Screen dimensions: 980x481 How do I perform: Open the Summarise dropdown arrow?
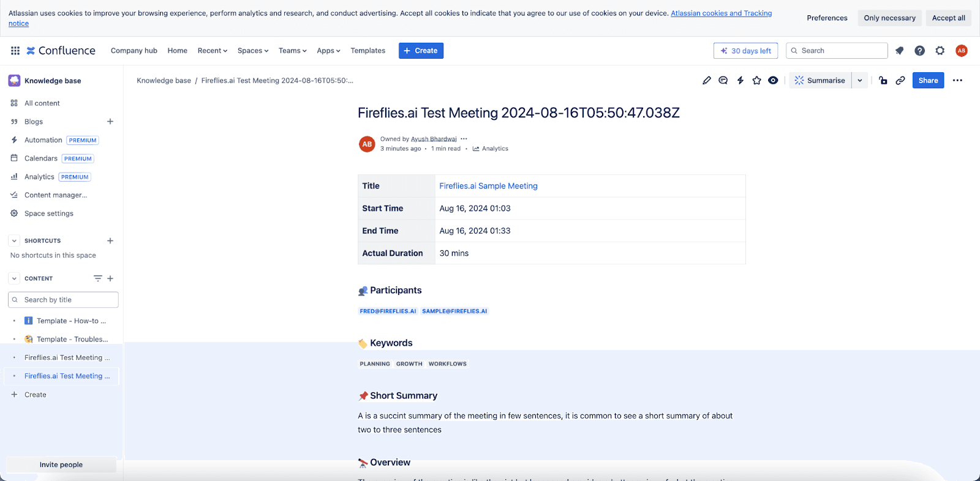860,80
